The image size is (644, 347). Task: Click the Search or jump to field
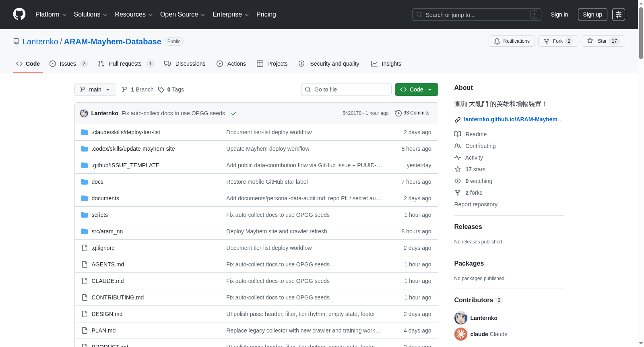(477, 15)
